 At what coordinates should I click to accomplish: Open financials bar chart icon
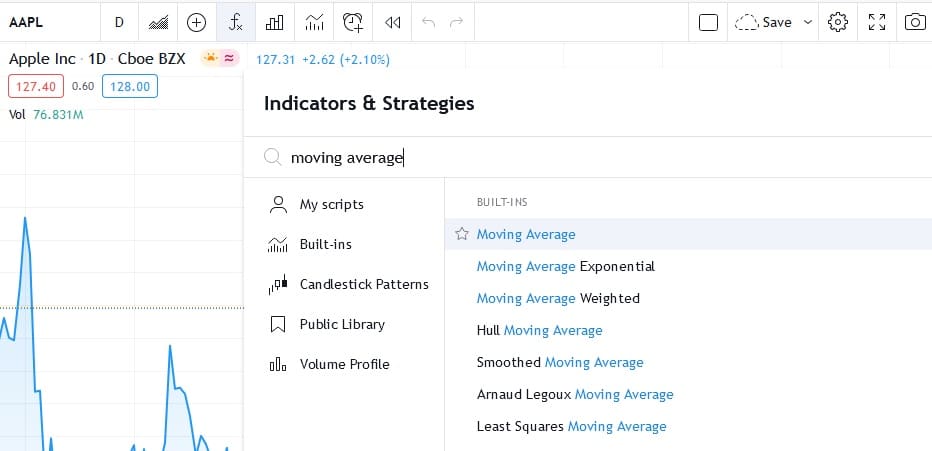(275, 22)
